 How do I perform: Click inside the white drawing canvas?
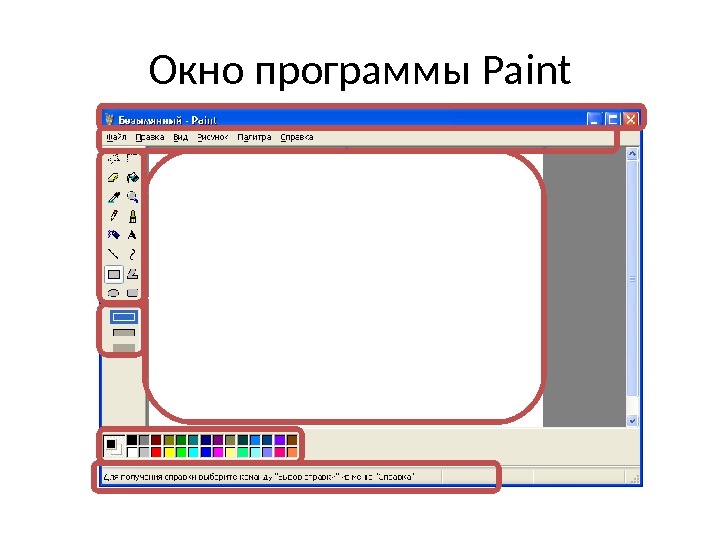coord(345,287)
